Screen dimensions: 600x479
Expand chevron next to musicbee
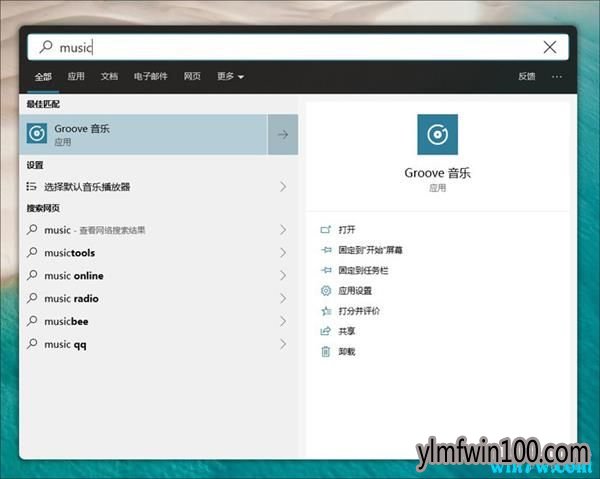point(283,321)
